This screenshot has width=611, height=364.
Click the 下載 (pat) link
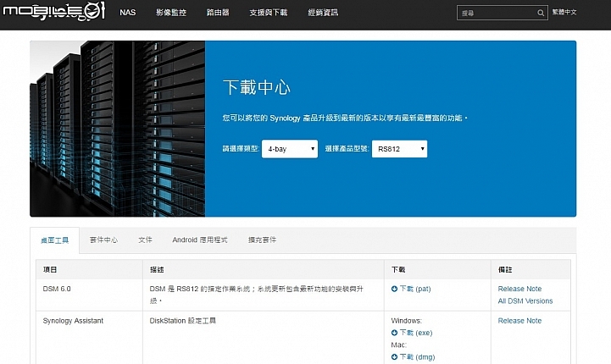tap(415, 289)
